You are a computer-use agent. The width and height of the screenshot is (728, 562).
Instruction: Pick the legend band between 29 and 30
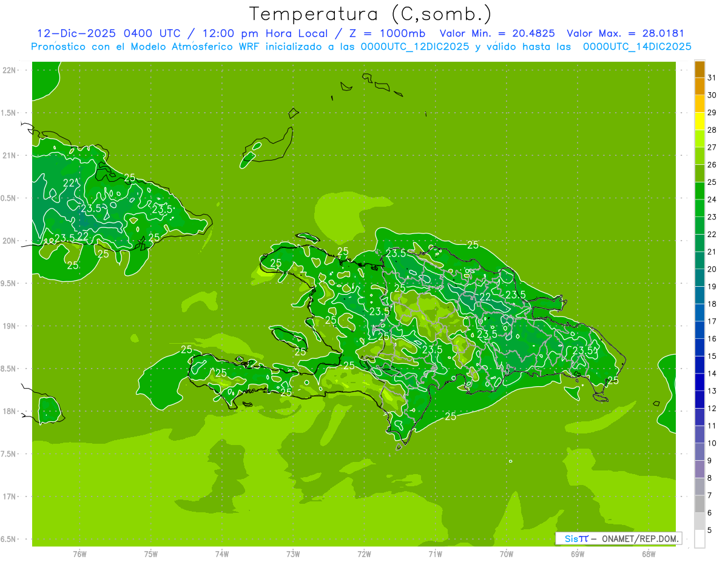699,104
